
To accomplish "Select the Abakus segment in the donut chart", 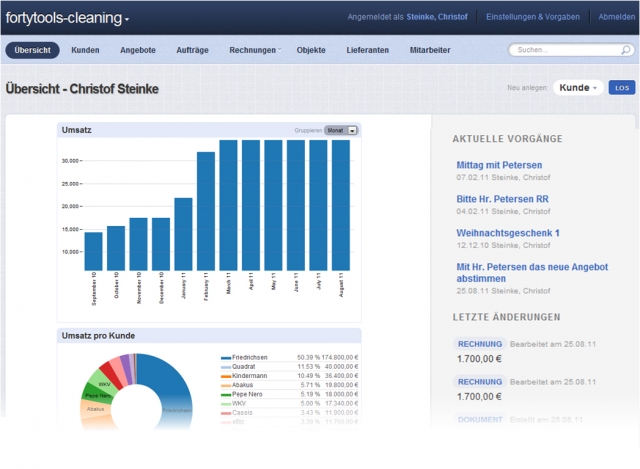I will [95, 408].
